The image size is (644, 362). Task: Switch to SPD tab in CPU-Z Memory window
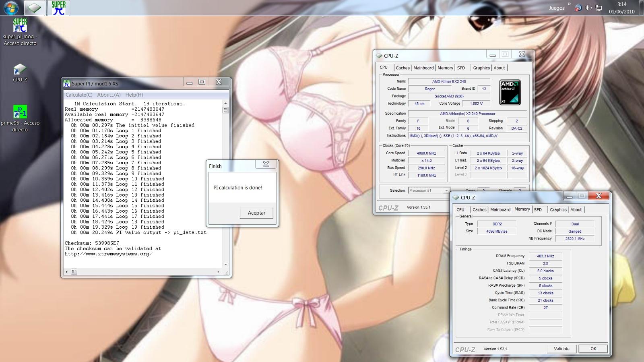[538, 210]
